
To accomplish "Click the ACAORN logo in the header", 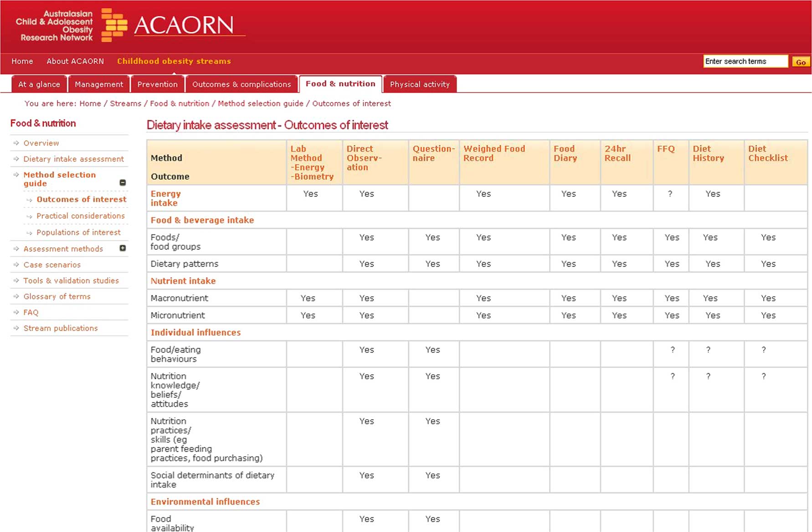I will click(130, 25).
